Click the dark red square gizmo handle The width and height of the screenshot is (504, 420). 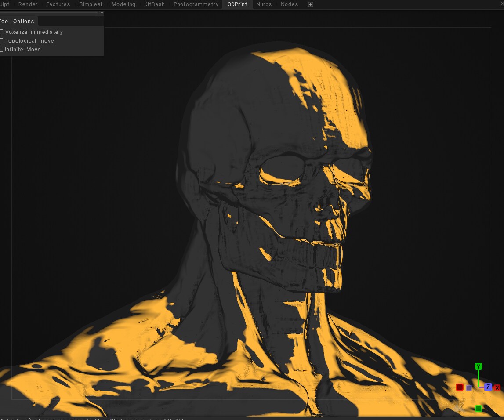point(460,387)
